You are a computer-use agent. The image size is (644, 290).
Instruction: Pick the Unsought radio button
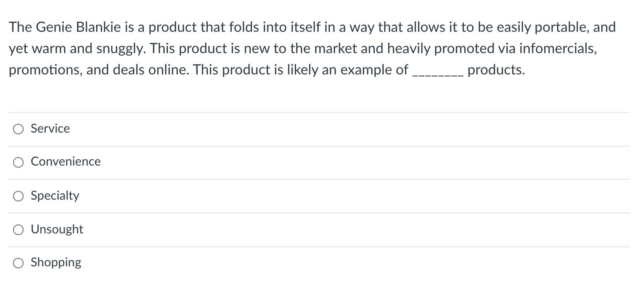[18, 230]
